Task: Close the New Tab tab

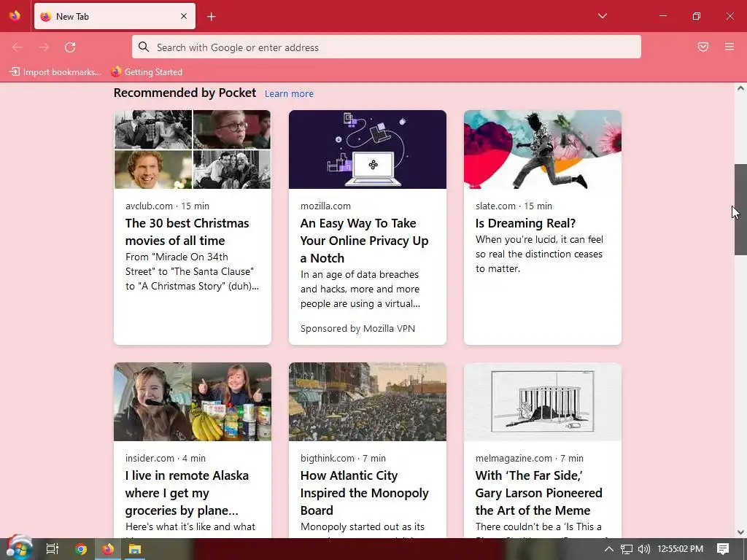Action: tap(184, 16)
